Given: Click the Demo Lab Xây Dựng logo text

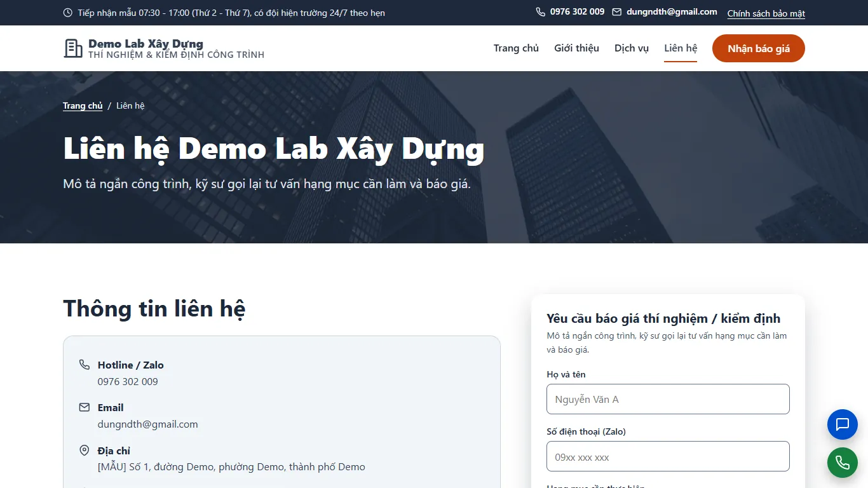Looking at the screenshot, I should point(146,44).
